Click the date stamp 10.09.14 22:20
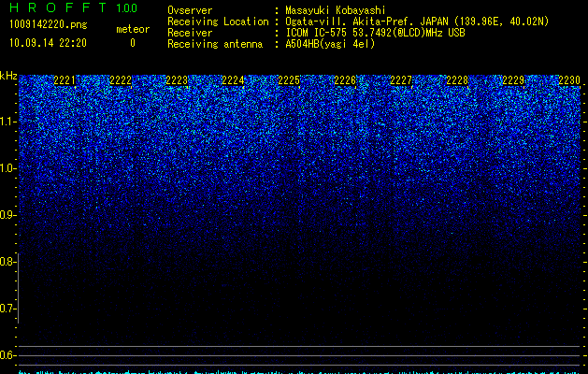This screenshot has height=374, width=588. click(x=48, y=43)
